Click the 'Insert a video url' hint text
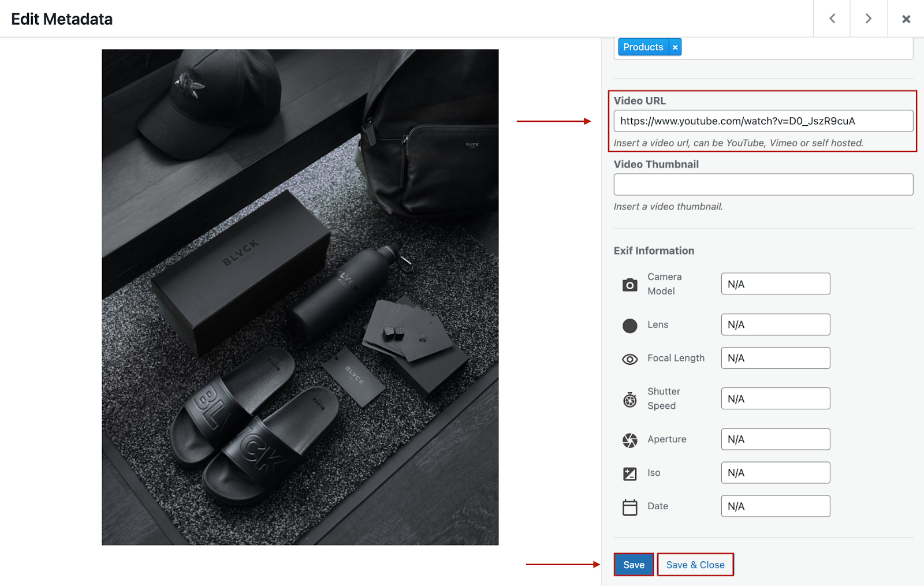The width and height of the screenshot is (924, 586). pyautogui.click(x=739, y=143)
